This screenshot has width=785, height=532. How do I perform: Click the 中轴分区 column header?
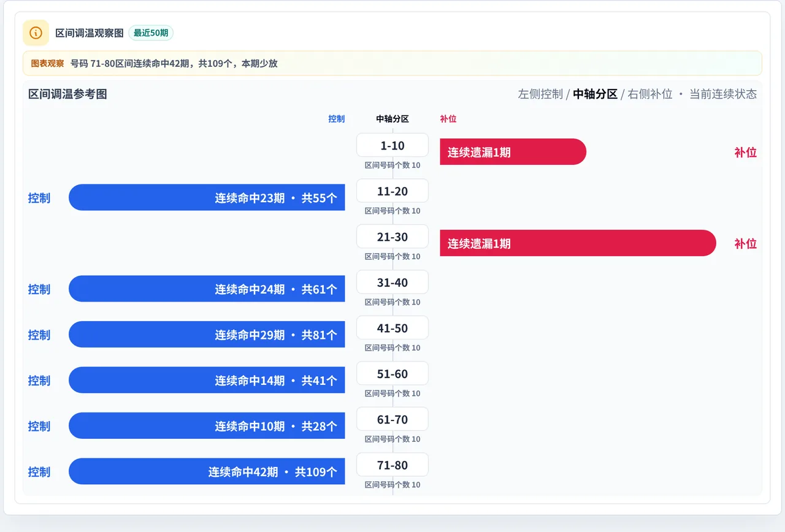[392, 119]
